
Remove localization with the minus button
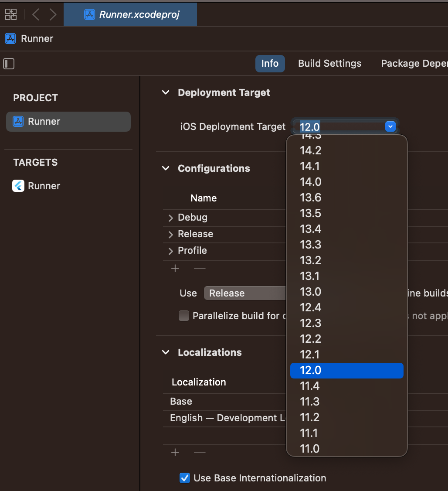(200, 453)
